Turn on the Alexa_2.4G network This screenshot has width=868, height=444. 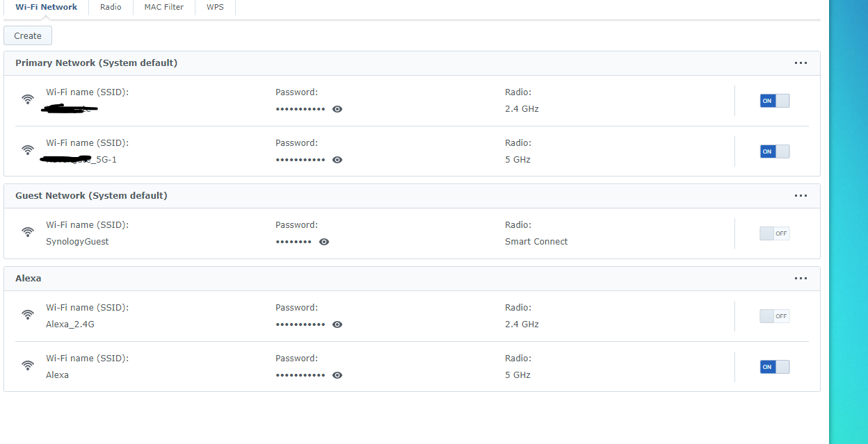[x=774, y=315]
